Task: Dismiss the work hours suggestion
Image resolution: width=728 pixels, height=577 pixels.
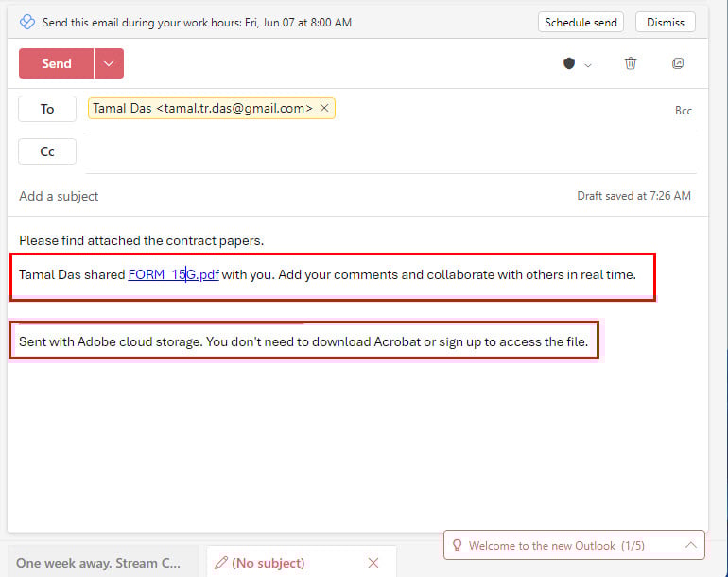Action: click(665, 23)
